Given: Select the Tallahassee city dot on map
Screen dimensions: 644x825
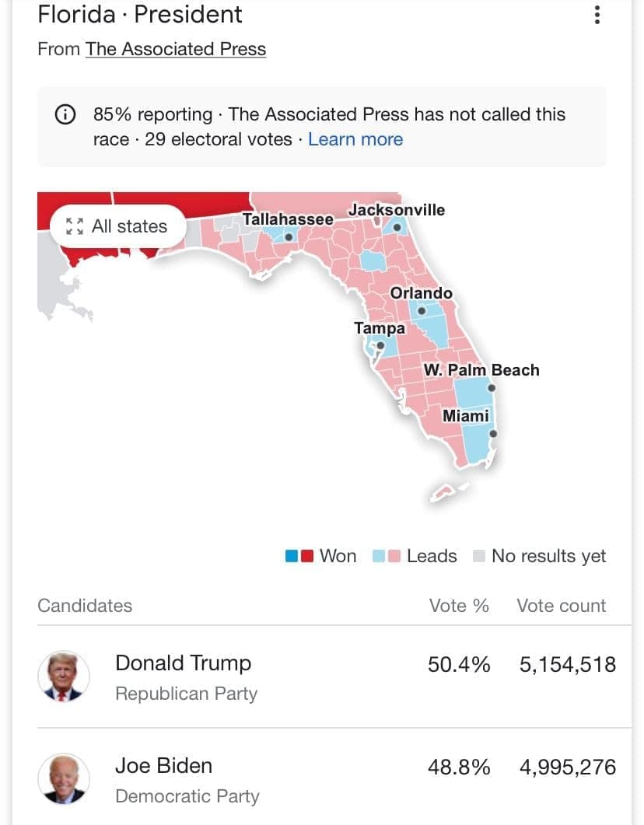Looking at the screenshot, I should pyautogui.click(x=289, y=237).
